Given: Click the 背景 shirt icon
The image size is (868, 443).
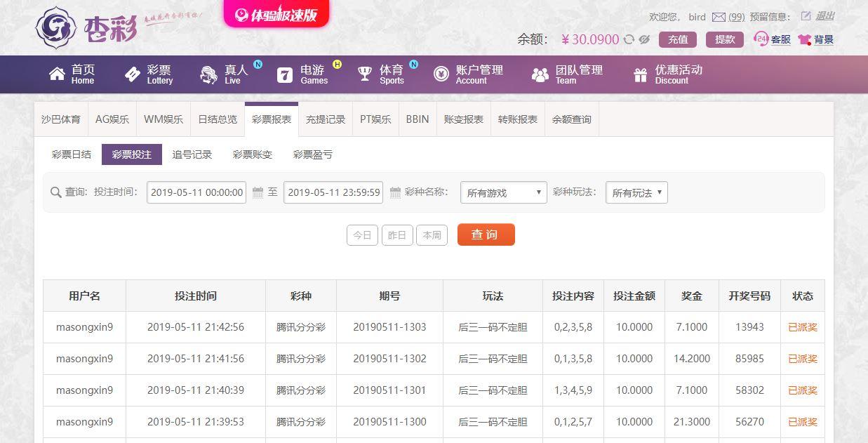Looking at the screenshot, I should click(x=805, y=40).
